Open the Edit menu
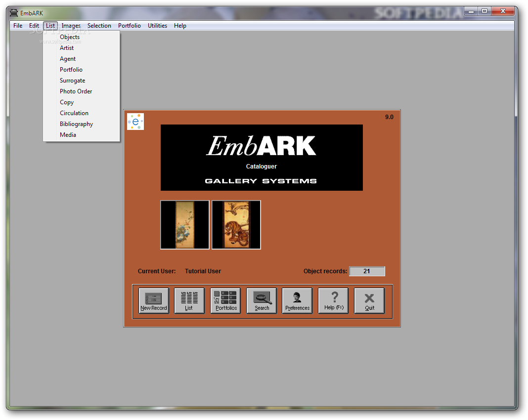This screenshot has height=420, width=528. click(x=34, y=26)
